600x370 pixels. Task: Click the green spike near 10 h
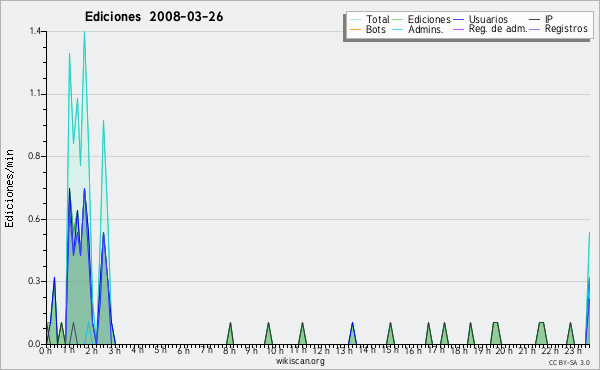pyautogui.click(x=268, y=334)
